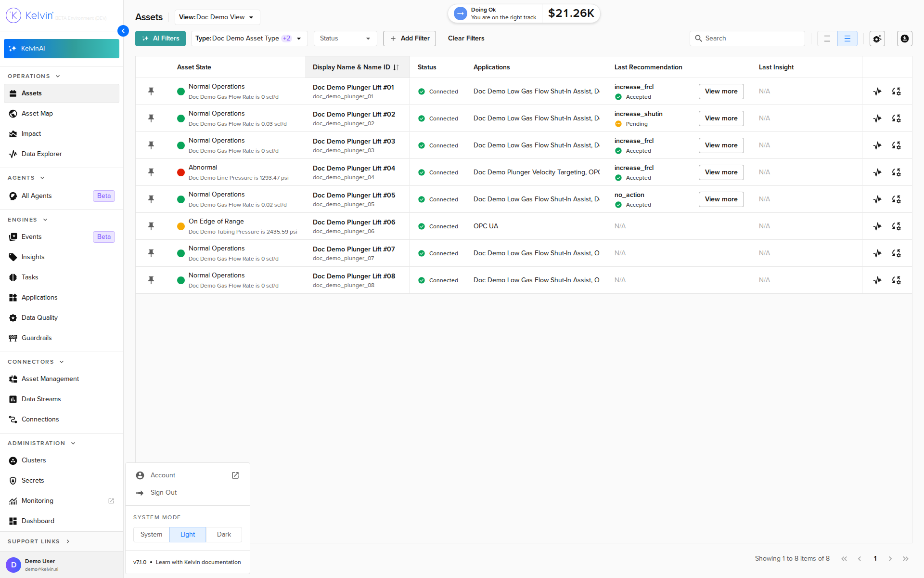Click the download icon in the toolbar
The height and width of the screenshot is (578, 924).
coord(905,39)
